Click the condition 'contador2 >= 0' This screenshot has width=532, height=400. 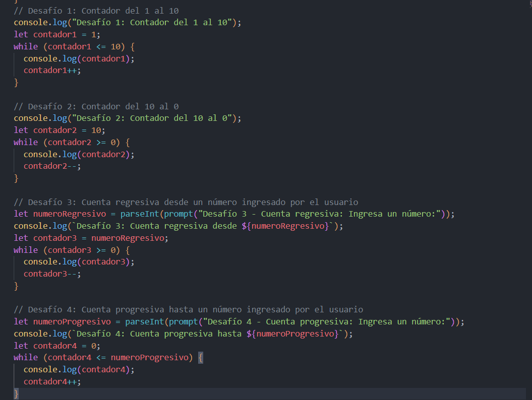(81, 142)
